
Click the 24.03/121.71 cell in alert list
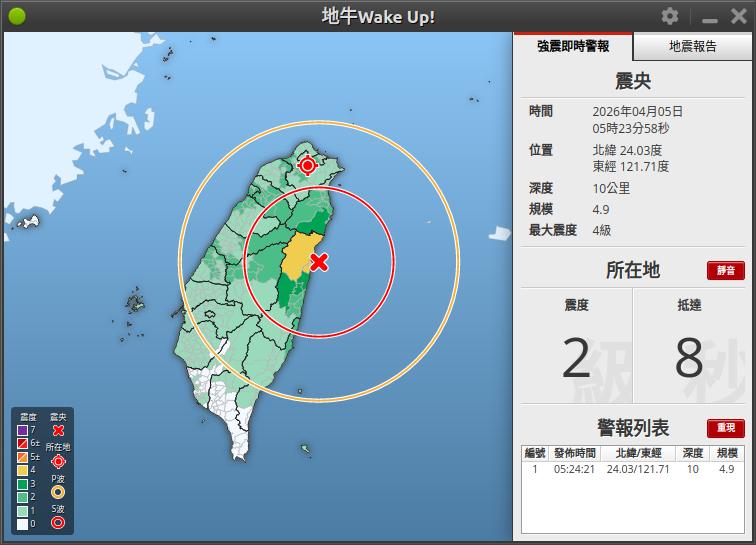click(x=638, y=469)
